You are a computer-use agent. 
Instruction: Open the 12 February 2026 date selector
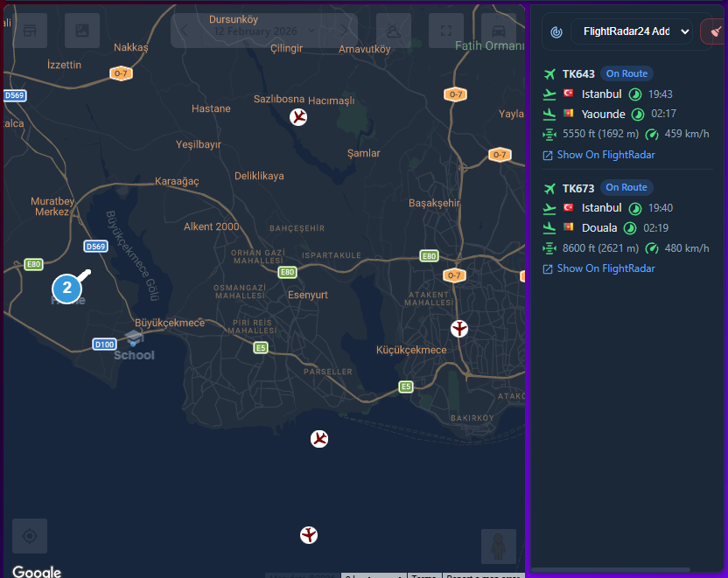pyautogui.click(x=264, y=31)
